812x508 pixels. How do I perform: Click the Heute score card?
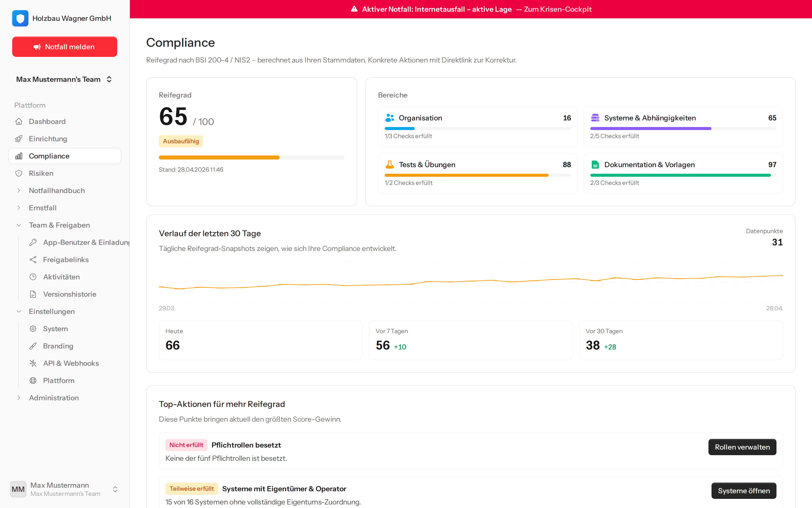pos(261,340)
